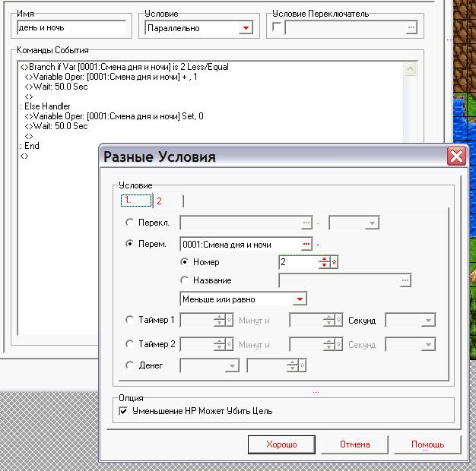The height and width of the screenshot is (471, 476).
Task: Switch to condition tab 2
Action: [160, 201]
